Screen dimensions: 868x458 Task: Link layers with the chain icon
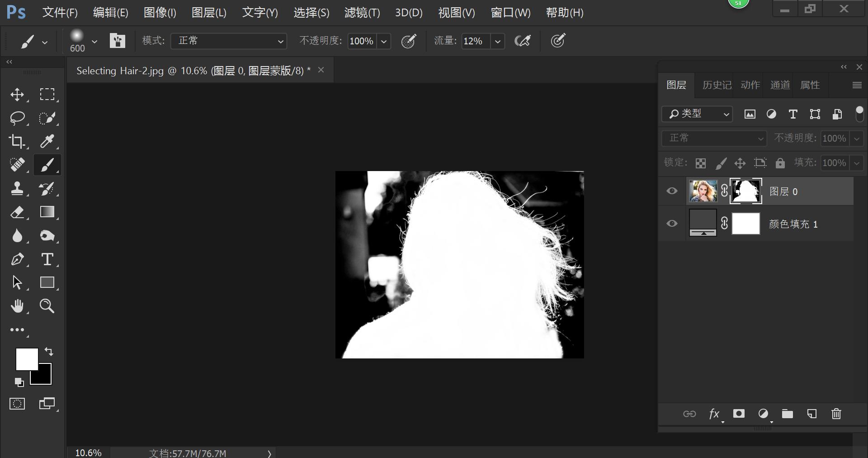pyautogui.click(x=689, y=414)
